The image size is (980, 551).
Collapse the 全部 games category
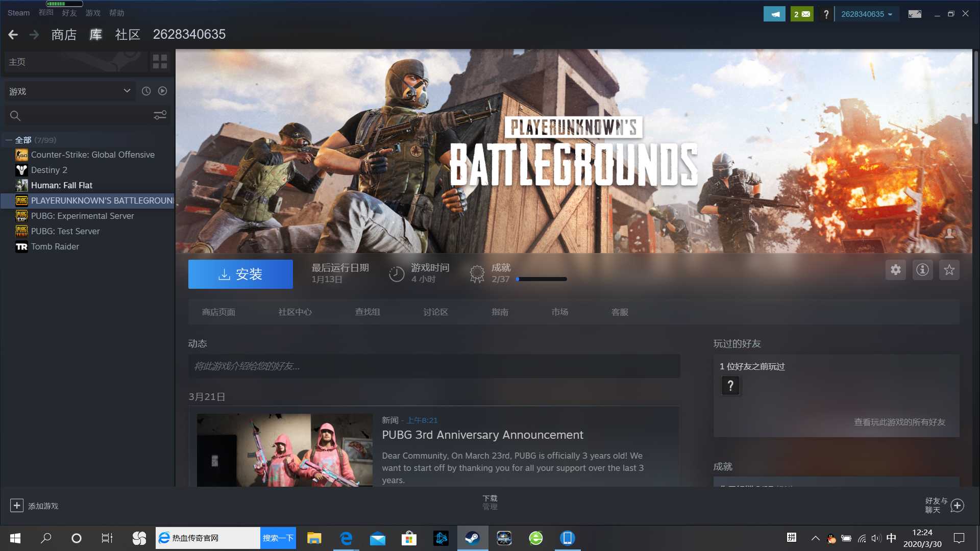tap(9, 140)
